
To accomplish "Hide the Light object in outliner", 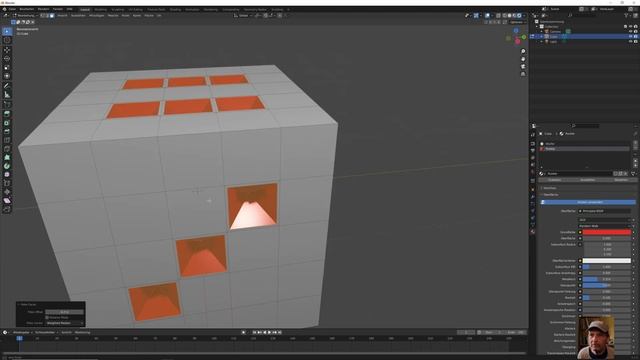I will (x=631, y=41).
